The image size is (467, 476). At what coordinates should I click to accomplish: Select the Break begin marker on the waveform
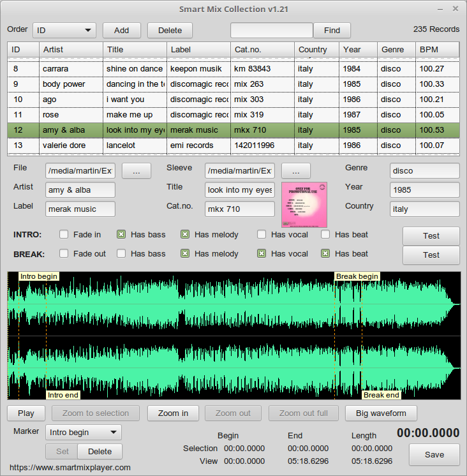coord(357,276)
